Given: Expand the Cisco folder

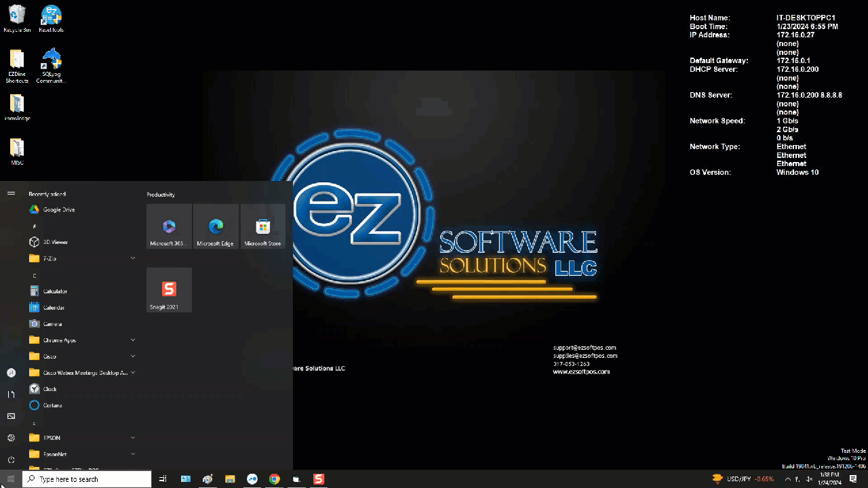Looking at the screenshot, I should [x=81, y=356].
